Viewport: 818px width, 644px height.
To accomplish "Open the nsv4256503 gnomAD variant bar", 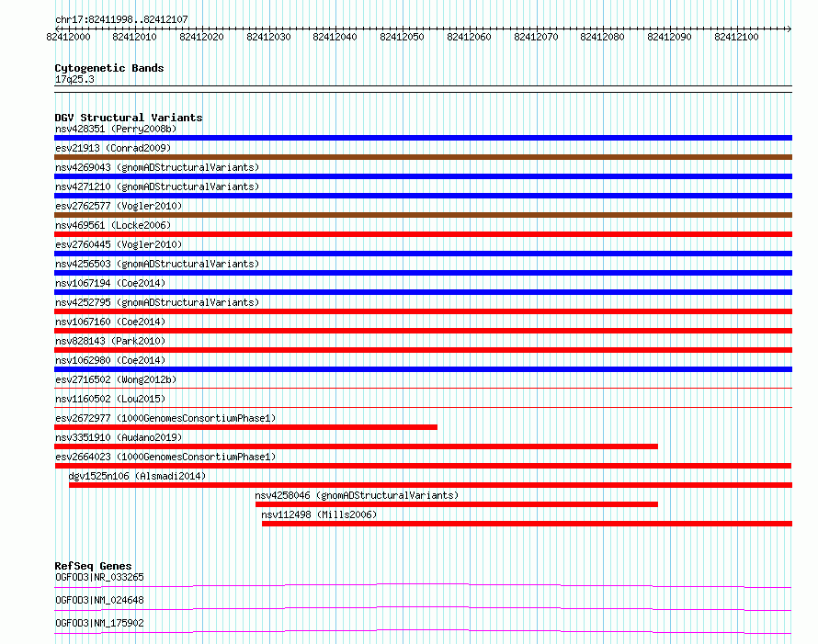I will pyautogui.click(x=423, y=273).
